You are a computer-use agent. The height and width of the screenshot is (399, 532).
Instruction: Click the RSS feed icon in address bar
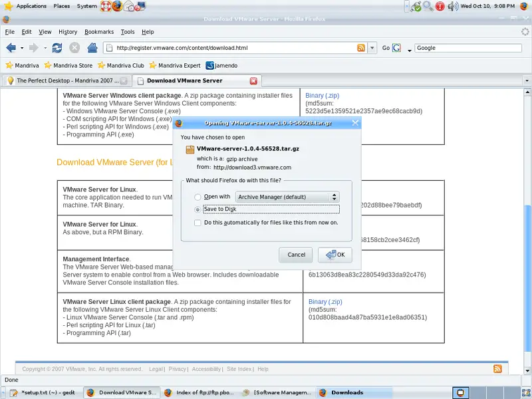[361, 48]
